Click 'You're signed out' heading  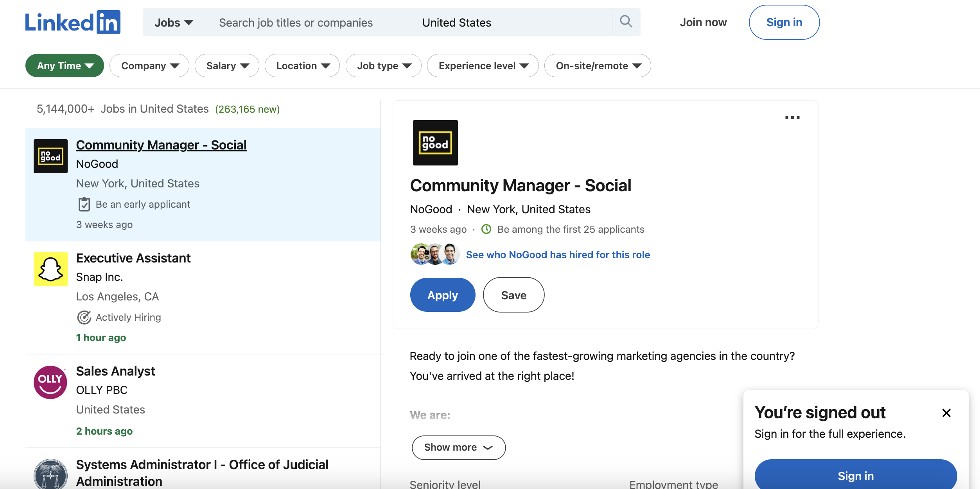[x=820, y=412]
